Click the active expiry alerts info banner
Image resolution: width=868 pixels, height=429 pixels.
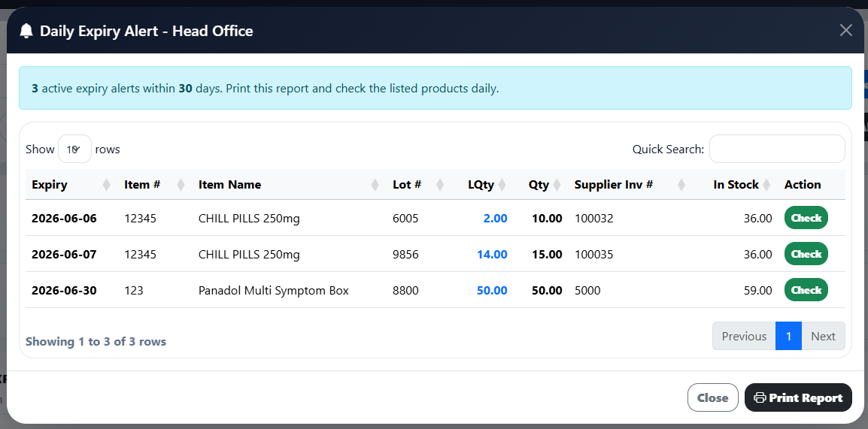(x=435, y=88)
